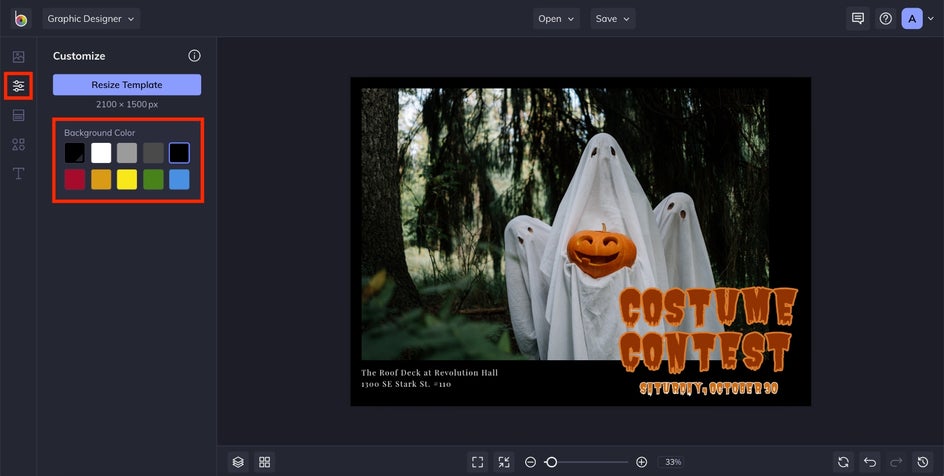
Task: Expand the Save dropdown menu
Action: pyautogui.click(x=612, y=18)
